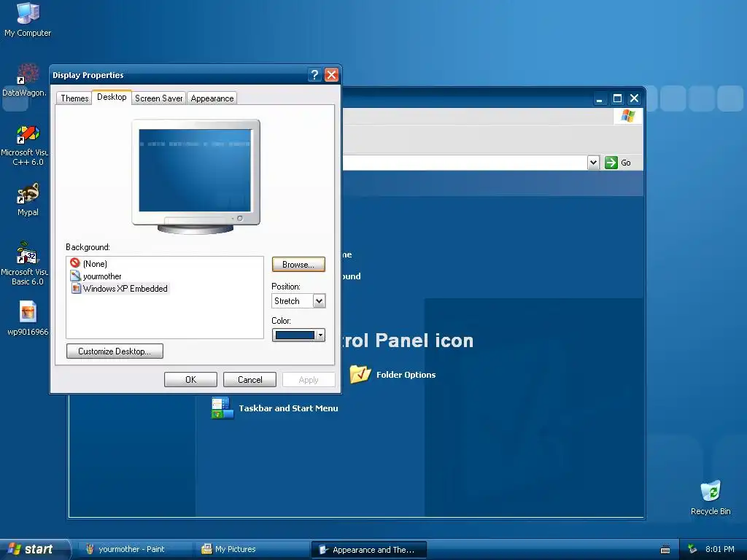Switch to the Desktop tab
The image size is (747, 560).
coord(112,97)
